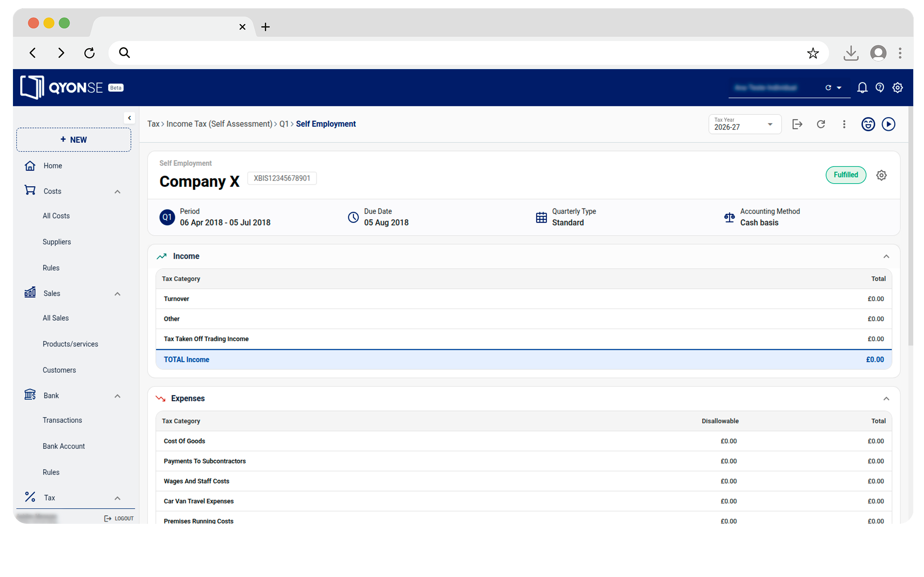The image size is (924, 577).
Task: Click the Fulfilled status badge
Action: (x=846, y=175)
